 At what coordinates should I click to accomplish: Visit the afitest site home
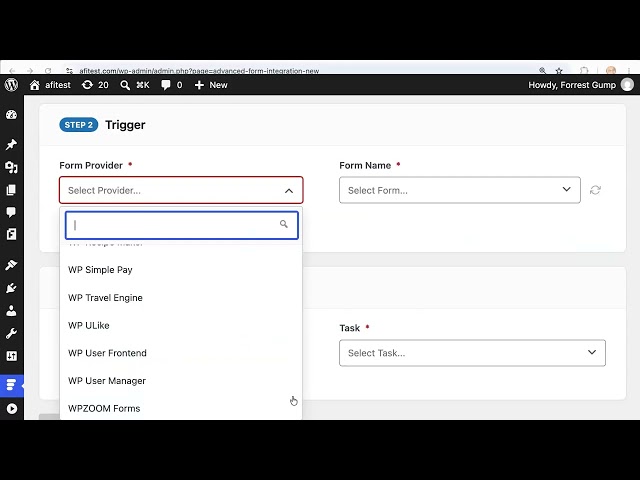point(50,85)
